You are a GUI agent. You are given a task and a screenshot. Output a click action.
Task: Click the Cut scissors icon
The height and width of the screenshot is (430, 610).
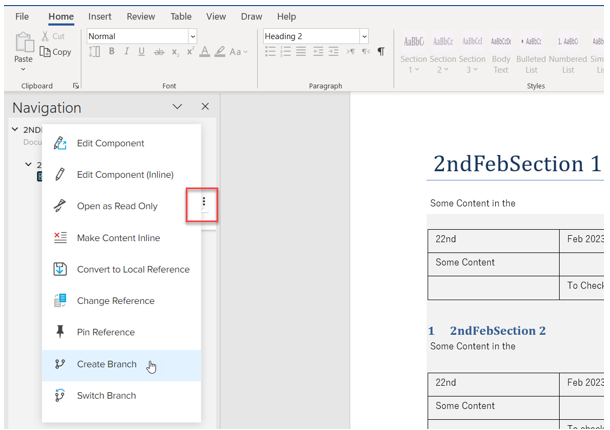point(46,36)
